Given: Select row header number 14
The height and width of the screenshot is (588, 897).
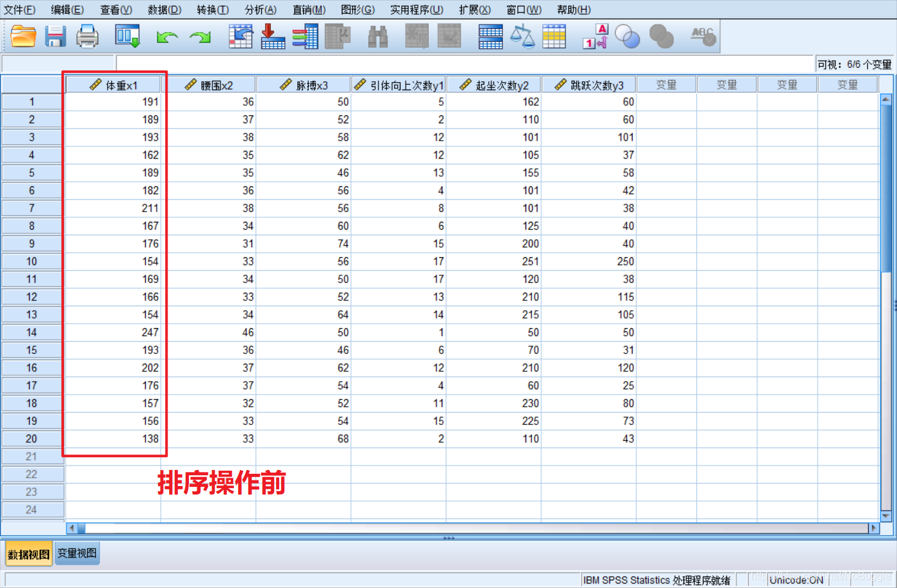Looking at the screenshot, I should tap(32, 332).
